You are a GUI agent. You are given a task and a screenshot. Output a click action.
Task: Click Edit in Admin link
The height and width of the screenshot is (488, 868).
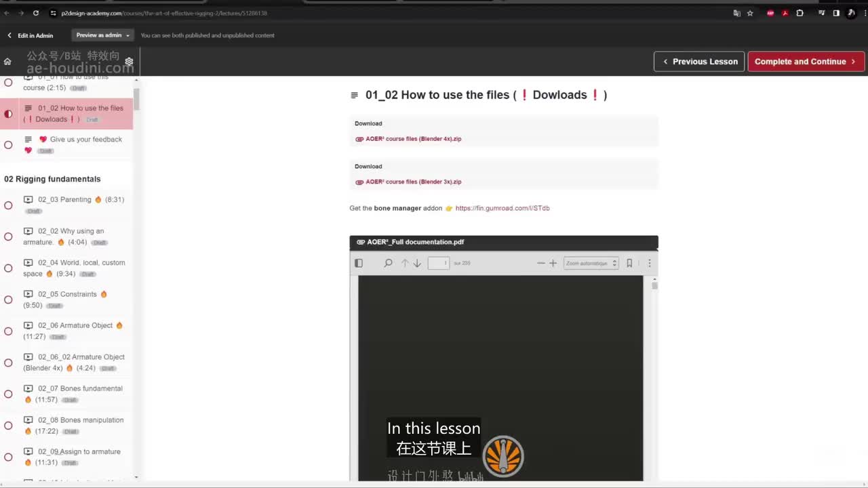(x=31, y=35)
